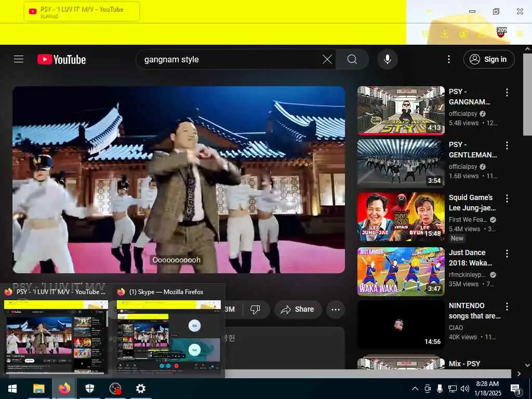Open NINTENDO songs video thumbnail
This screenshot has width=532, height=399.
pyautogui.click(x=401, y=324)
